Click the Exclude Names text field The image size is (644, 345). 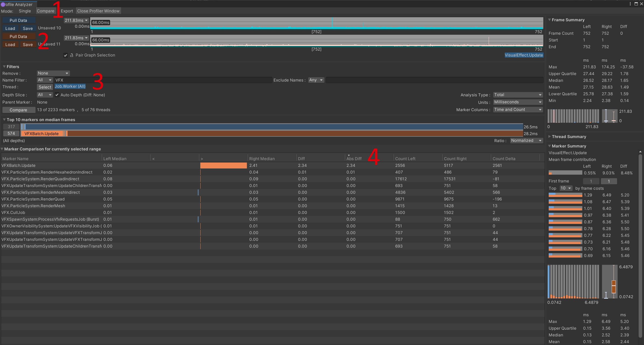[x=434, y=80]
